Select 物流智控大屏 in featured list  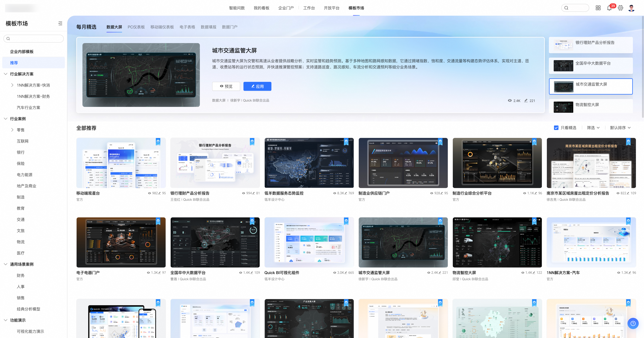tap(590, 106)
